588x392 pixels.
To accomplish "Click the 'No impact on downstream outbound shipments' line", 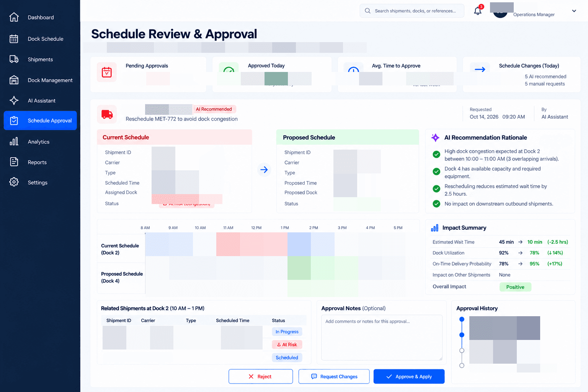I will (499, 204).
